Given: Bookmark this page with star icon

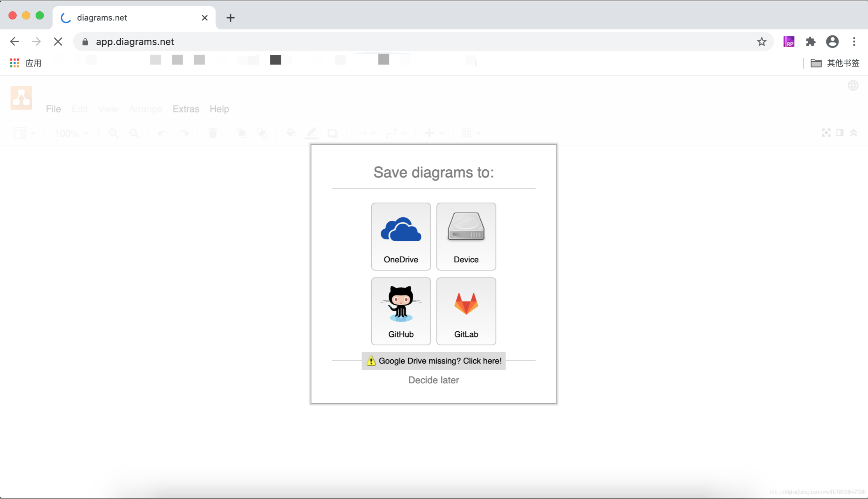Looking at the screenshot, I should [x=762, y=42].
